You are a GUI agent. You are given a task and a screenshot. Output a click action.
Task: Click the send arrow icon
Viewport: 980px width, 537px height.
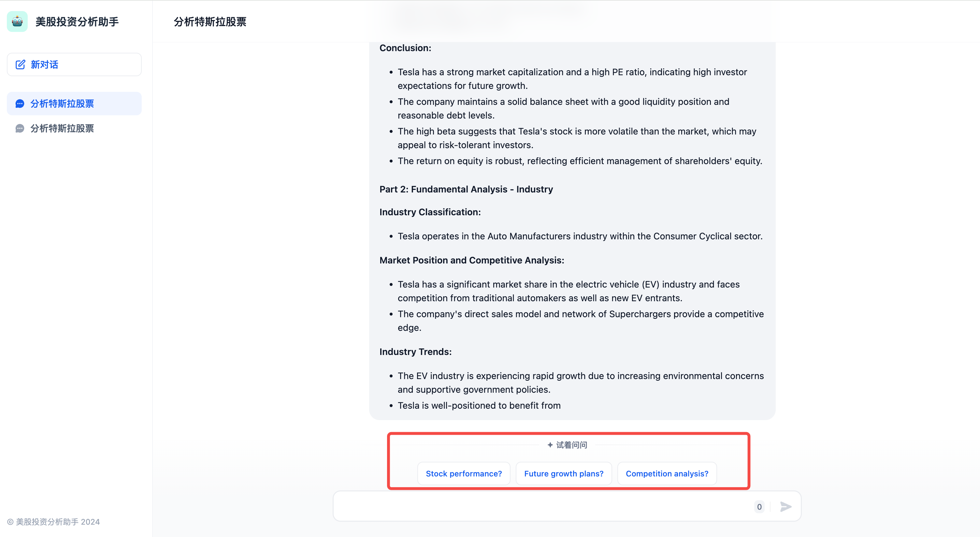pos(785,507)
